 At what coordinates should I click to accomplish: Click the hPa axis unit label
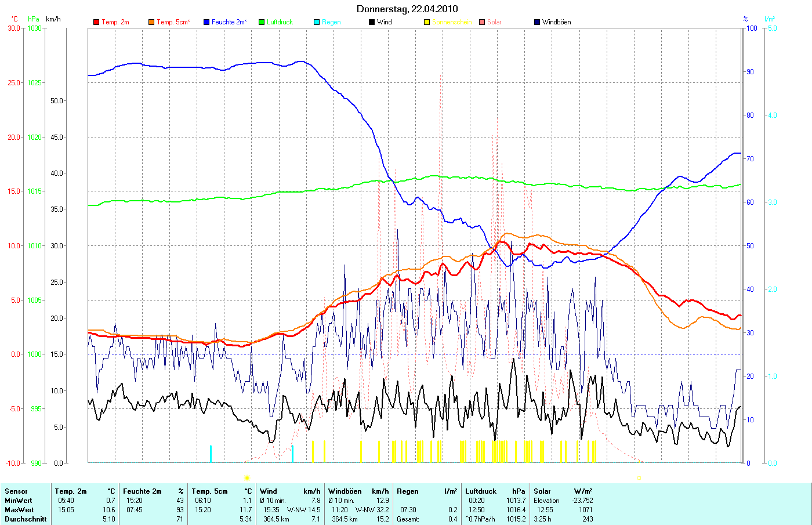[34, 19]
